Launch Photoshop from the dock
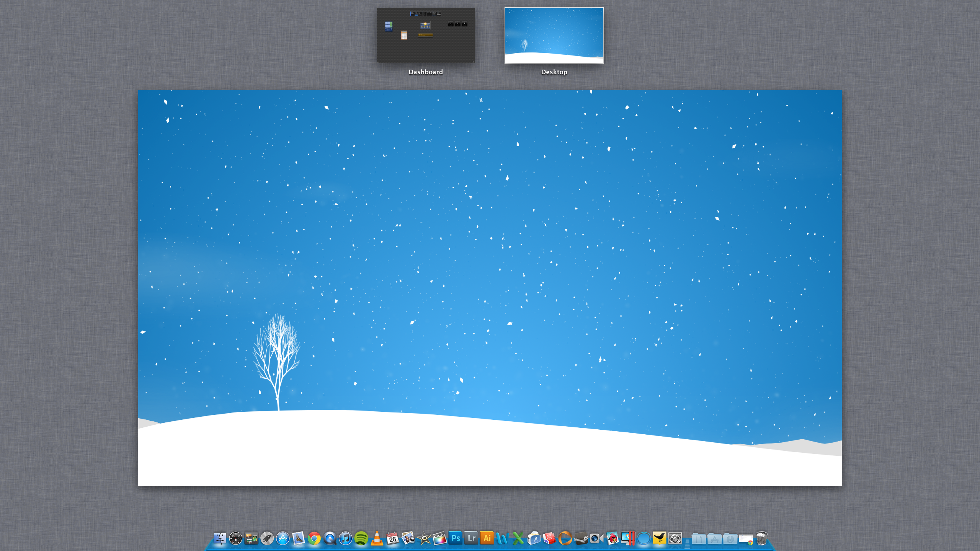This screenshot has height=551, width=980. click(456, 538)
